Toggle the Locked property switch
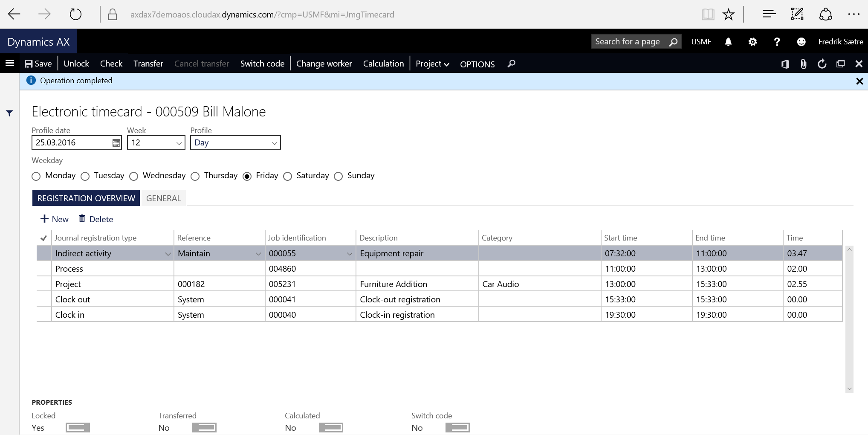The width and height of the screenshot is (868, 435). pyautogui.click(x=78, y=427)
